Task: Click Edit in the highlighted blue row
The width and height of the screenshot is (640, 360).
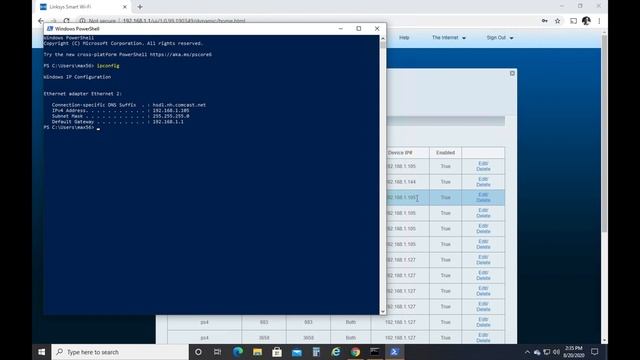Action: [x=483, y=195]
